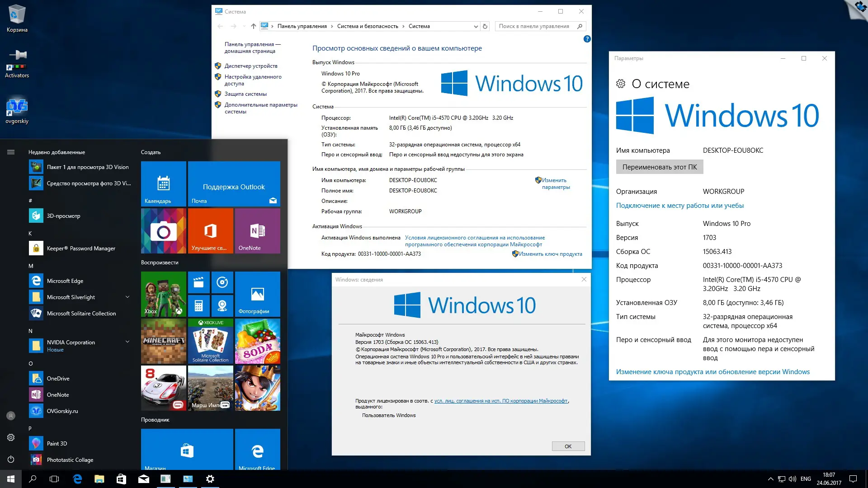Open the Photos tile
868x488 pixels.
[x=257, y=294]
